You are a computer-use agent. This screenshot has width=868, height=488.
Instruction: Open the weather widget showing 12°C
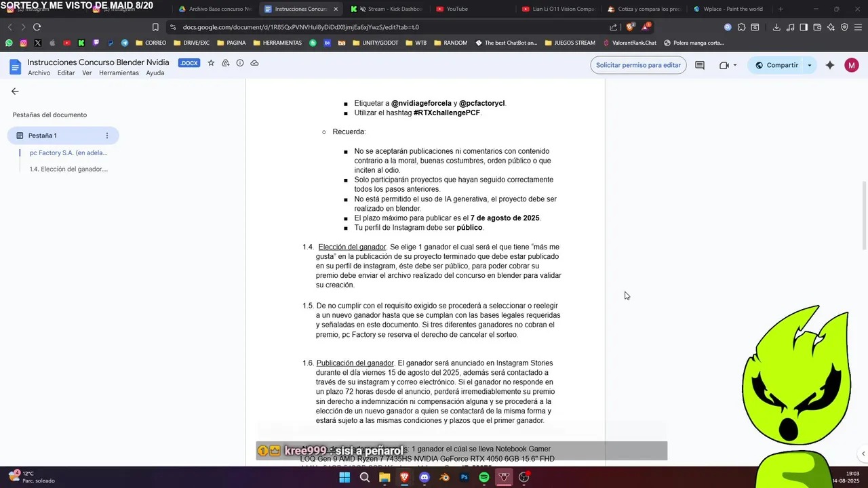pyautogui.click(x=31, y=477)
